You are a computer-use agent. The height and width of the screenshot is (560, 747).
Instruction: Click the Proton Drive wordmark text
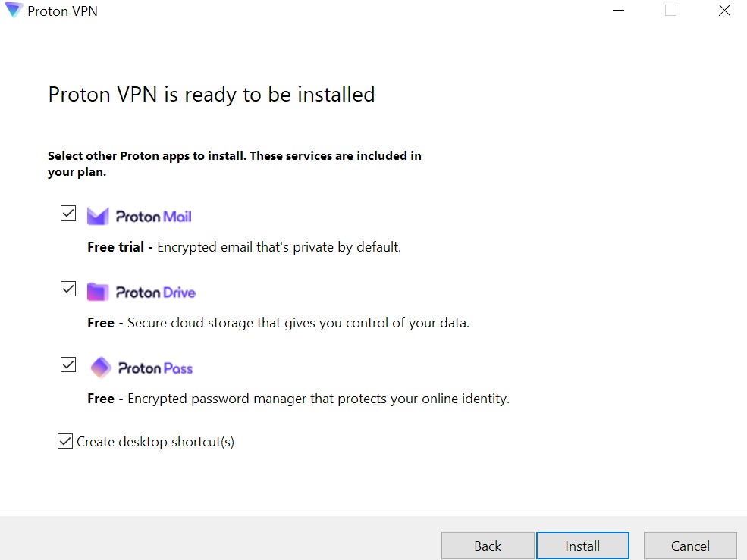coord(155,293)
